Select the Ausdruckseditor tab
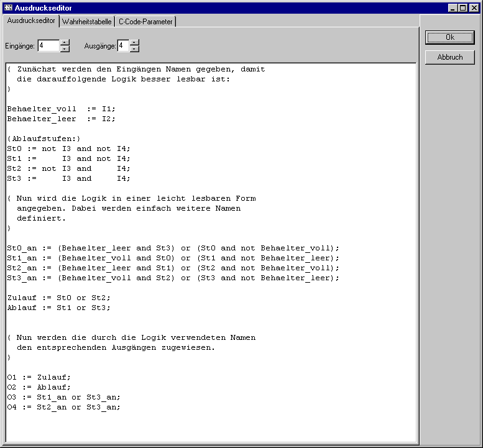Image resolution: width=483 pixels, height=448 pixels. (x=31, y=21)
